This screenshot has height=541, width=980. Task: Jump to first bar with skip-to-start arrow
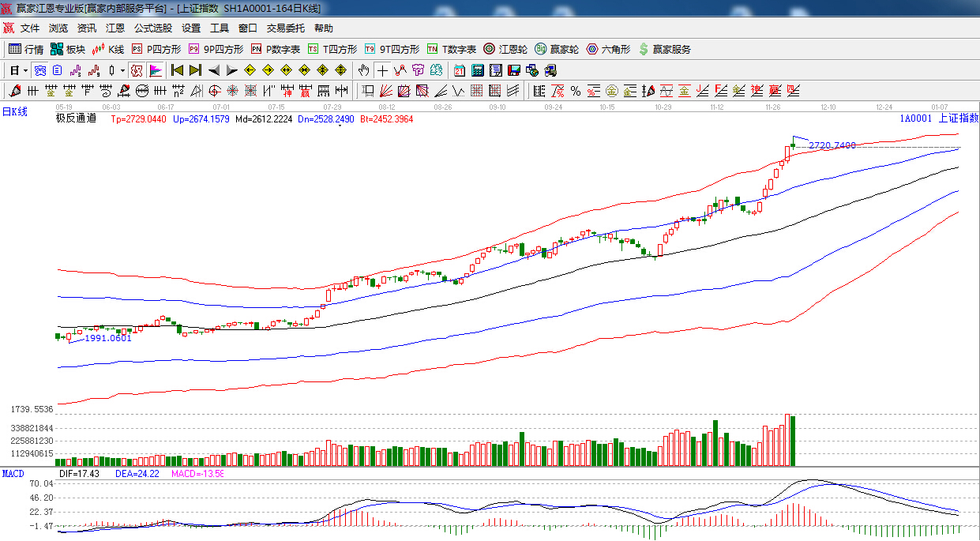(178, 70)
